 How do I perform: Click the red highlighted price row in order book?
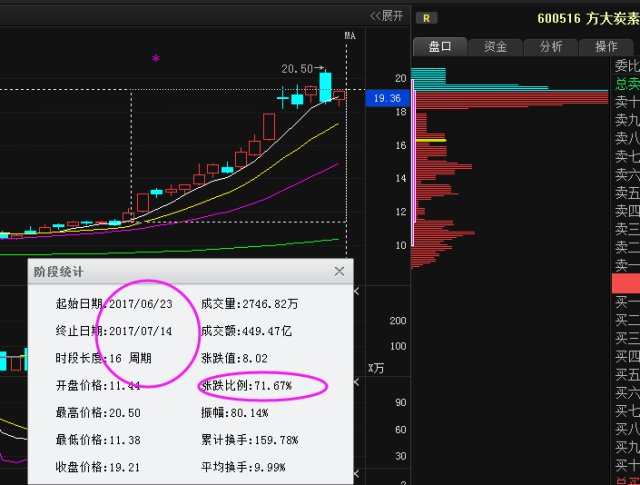(x=625, y=283)
